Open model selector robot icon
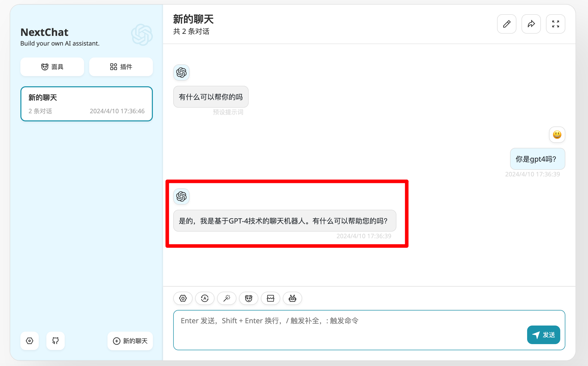 [292, 298]
